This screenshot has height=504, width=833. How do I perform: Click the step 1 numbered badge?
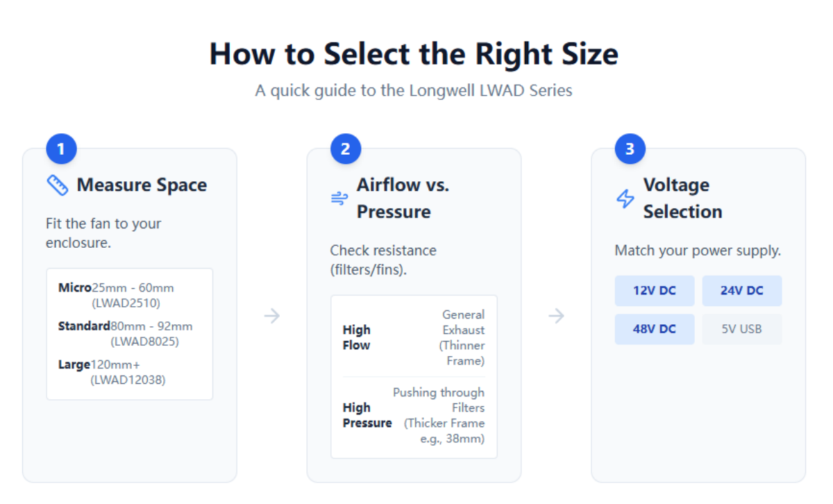tap(60, 148)
